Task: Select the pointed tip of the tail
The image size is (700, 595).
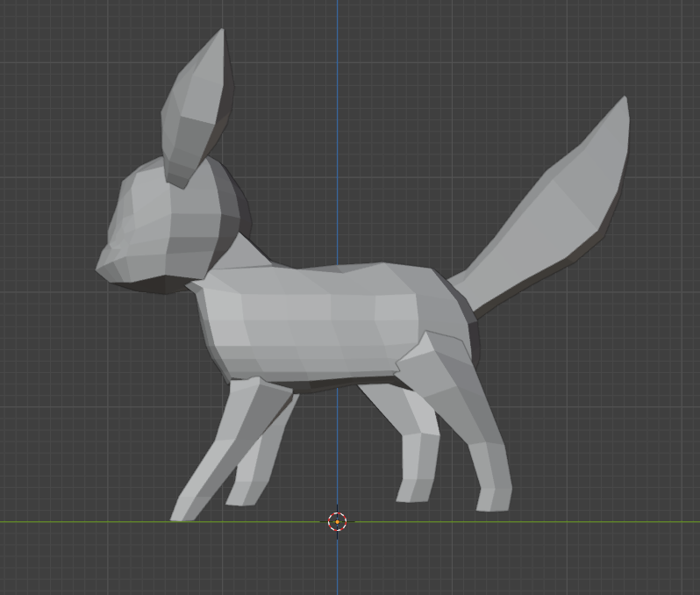Action: point(624,102)
